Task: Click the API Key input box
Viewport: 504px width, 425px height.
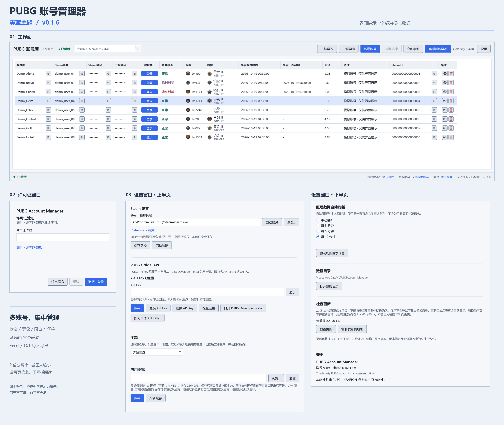Action: point(207,292)
